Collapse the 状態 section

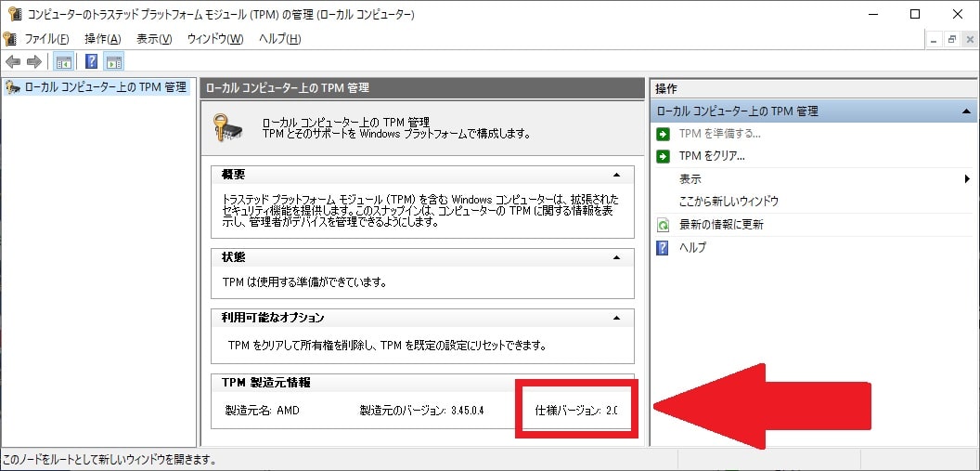(x=616, y=257)
